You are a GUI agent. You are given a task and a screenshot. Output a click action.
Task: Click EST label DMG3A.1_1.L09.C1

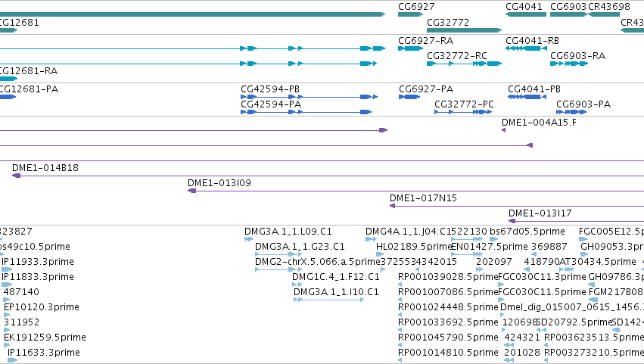(x=288, y=232)
